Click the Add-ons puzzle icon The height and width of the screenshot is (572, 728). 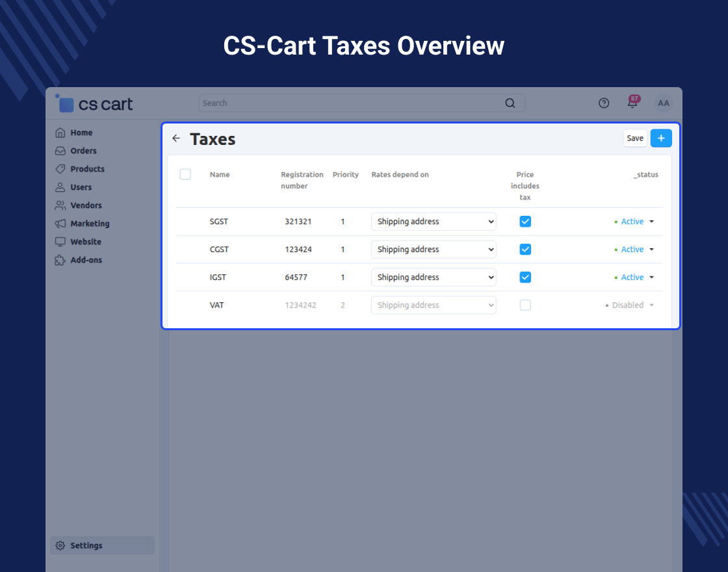[60, 260]
